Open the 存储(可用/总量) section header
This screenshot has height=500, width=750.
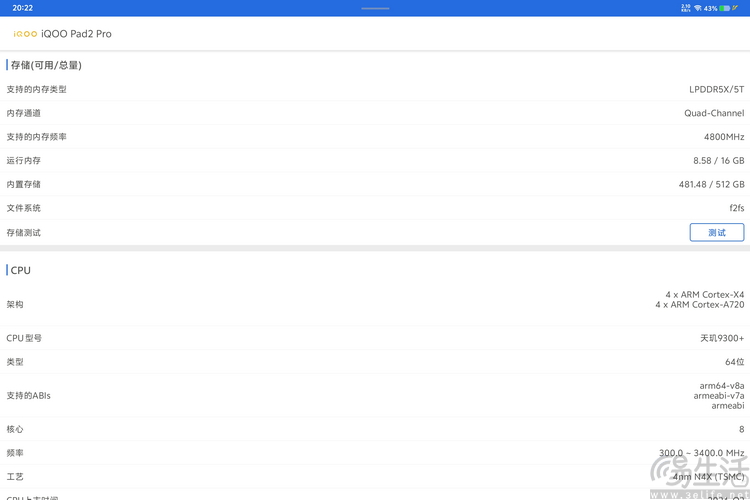click(x=46, y=65)
